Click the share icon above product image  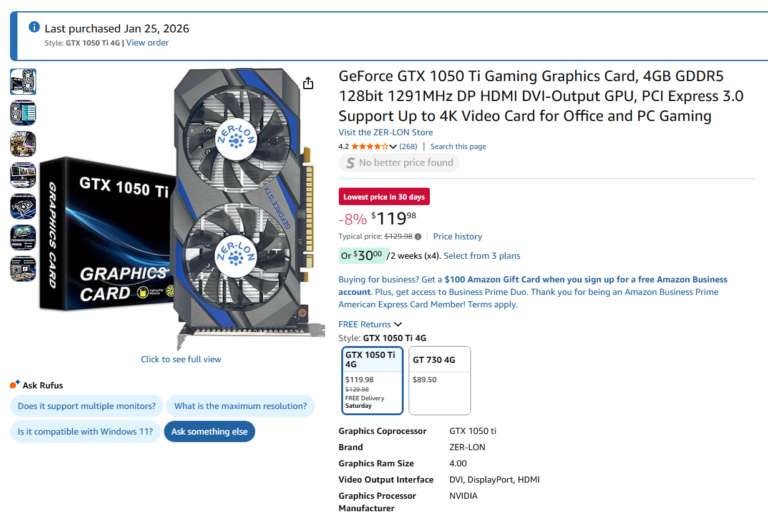308,83
